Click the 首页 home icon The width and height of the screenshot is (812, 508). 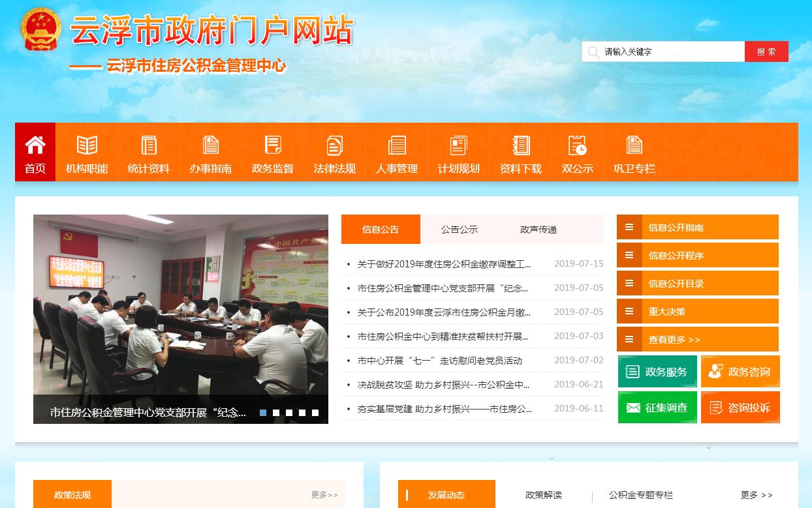click(35, 145)
